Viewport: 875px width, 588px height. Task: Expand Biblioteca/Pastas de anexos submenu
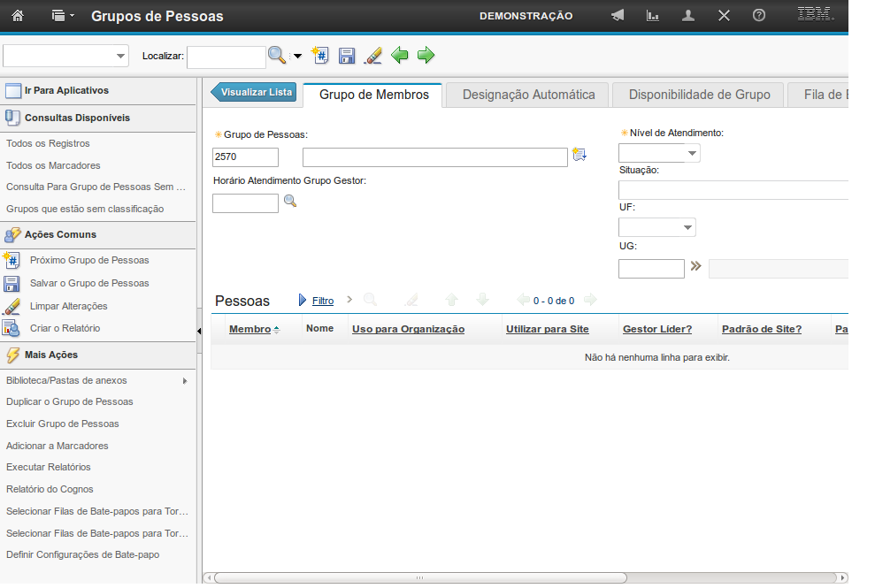tap(185, 380)
